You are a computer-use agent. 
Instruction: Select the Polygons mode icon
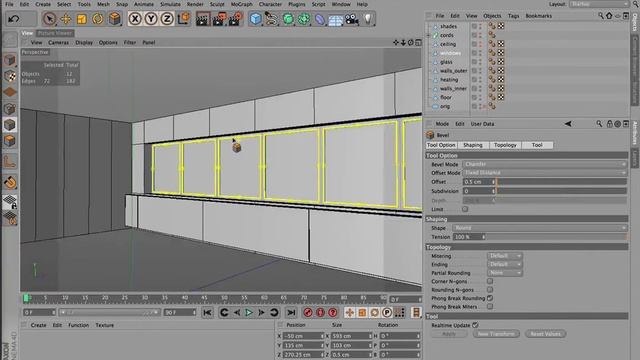tap(10, 141)
